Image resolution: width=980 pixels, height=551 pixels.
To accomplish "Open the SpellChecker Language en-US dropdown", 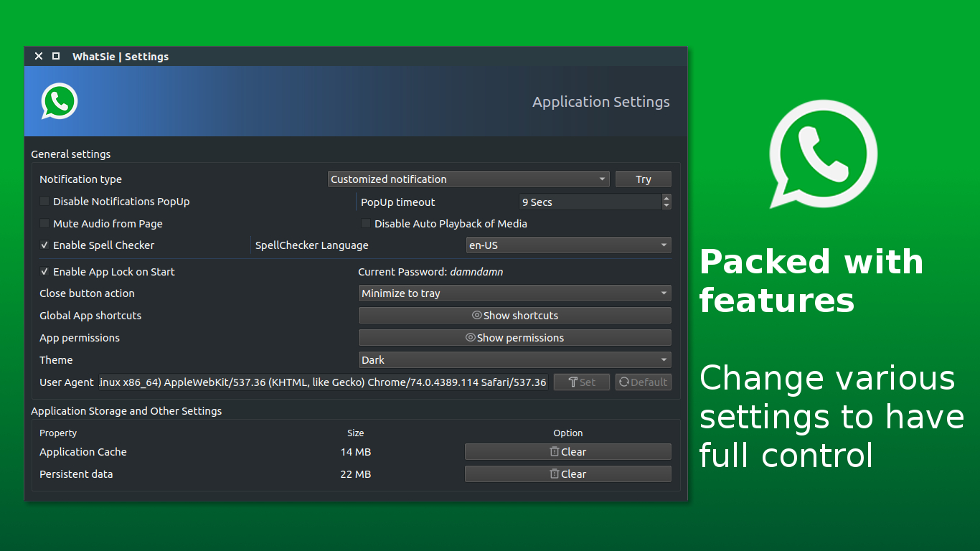I will [x=568, y=245].
